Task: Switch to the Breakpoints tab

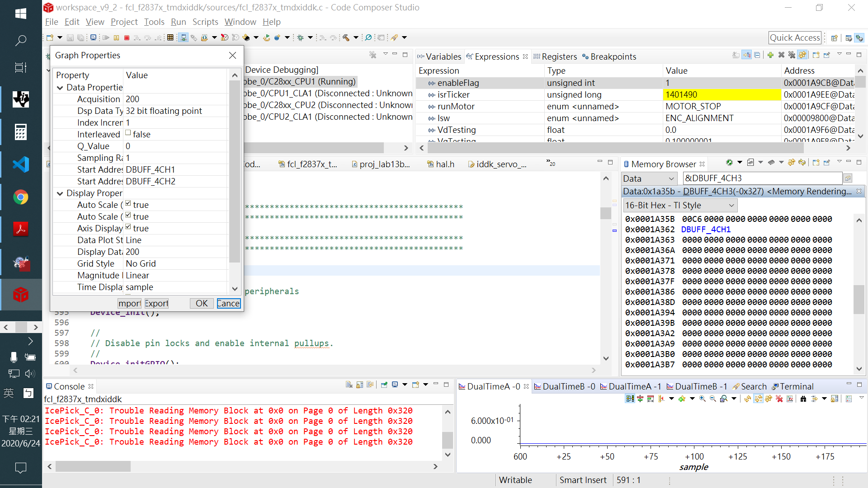Action: click(609, 56)
